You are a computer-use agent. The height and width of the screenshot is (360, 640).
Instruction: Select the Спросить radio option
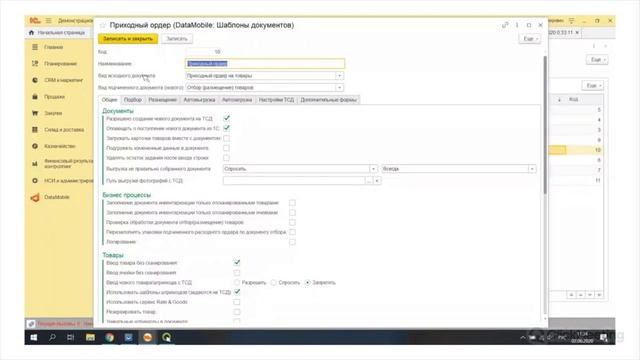click(x=273, y=282)
